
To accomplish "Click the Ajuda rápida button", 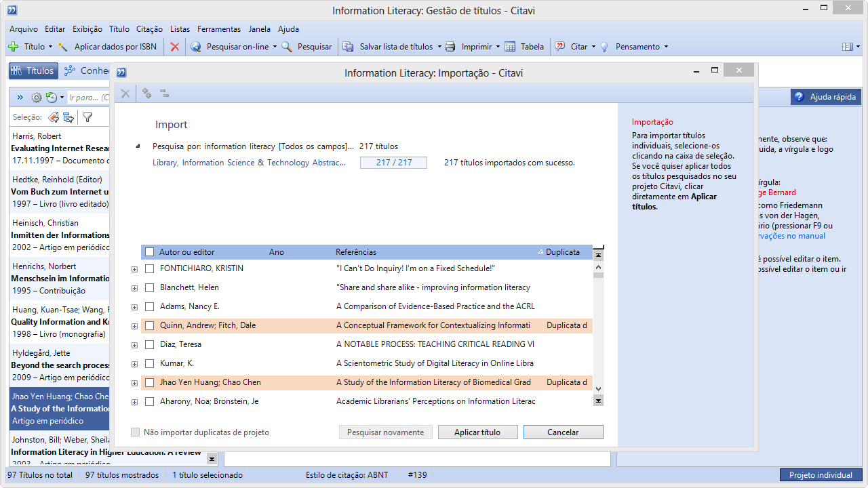I will pyautogui.click(x=825, y=97).
